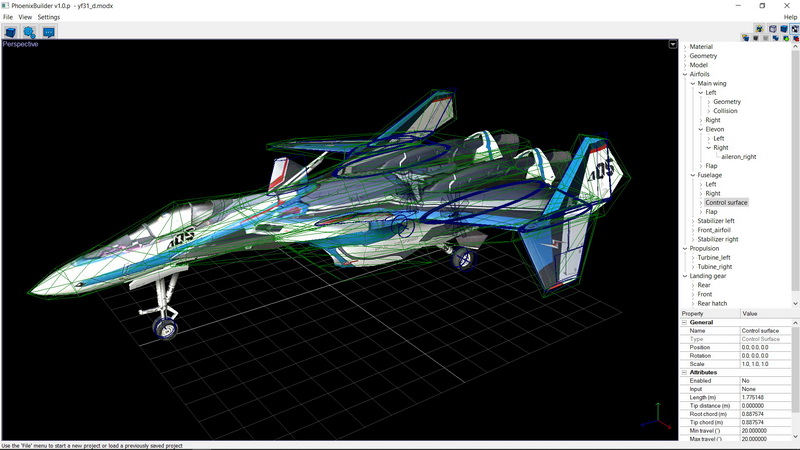
Task: Select the Stabilizer right tree item
Action: tap(718, 239)
